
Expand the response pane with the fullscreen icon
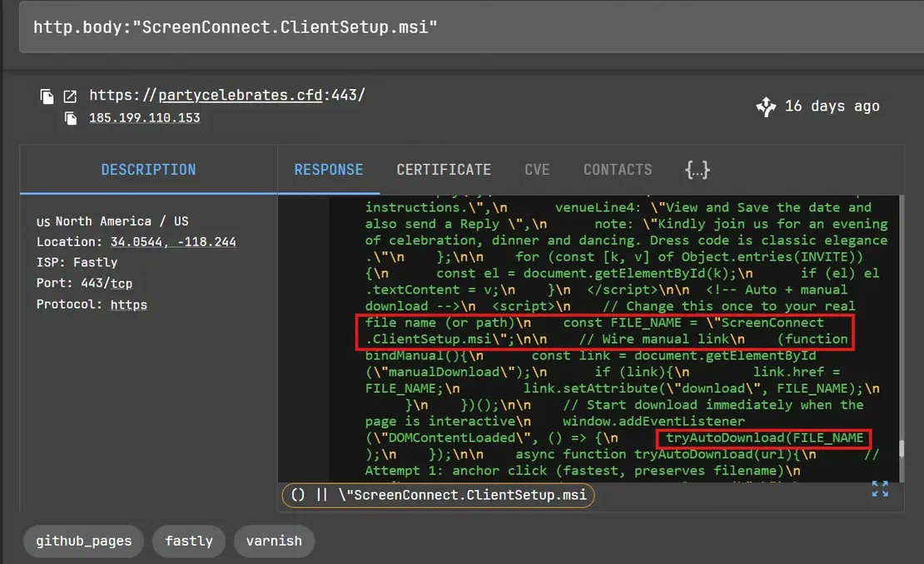[x=880, y=488]
